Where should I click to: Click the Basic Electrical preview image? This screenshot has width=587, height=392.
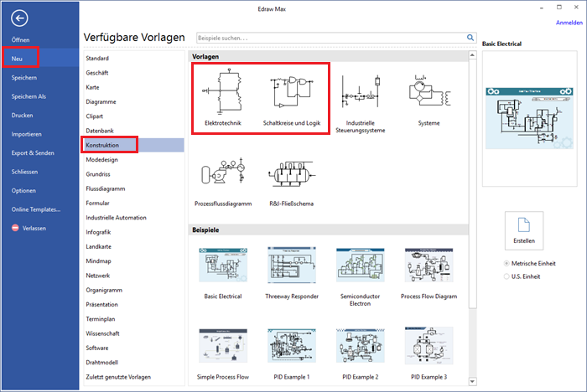pyautogui.click(x=529, y=118)
